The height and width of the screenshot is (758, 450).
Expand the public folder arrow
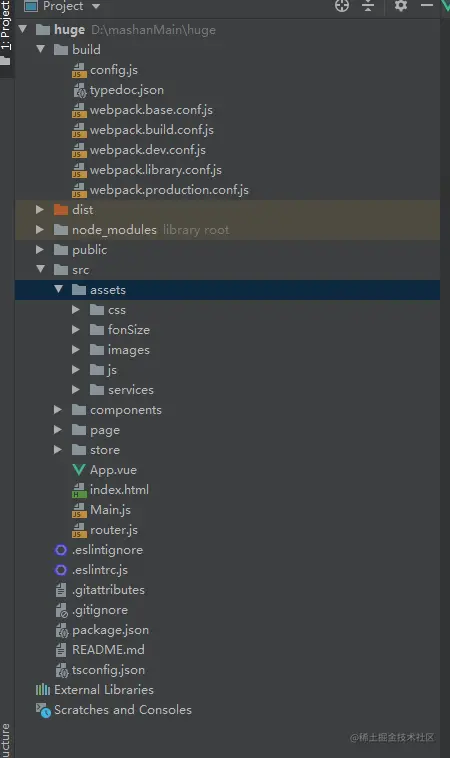pyautogui.click(x=40, y=249)
